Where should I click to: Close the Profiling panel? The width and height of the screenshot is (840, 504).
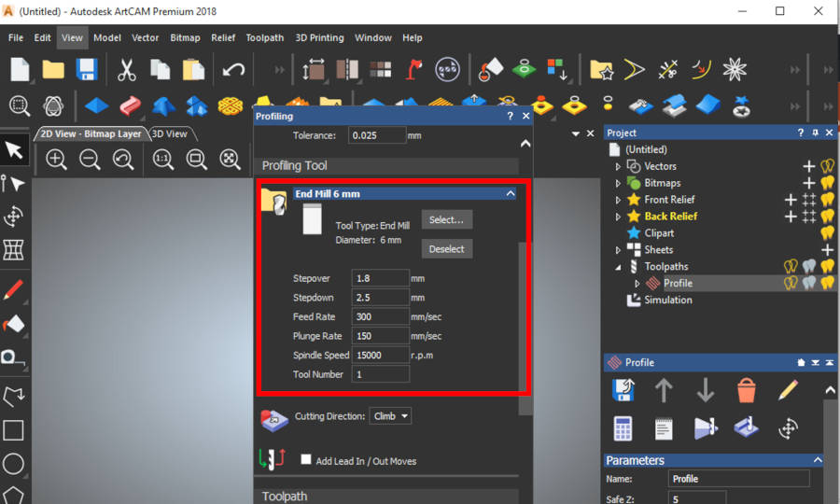[x=526, y=116]
